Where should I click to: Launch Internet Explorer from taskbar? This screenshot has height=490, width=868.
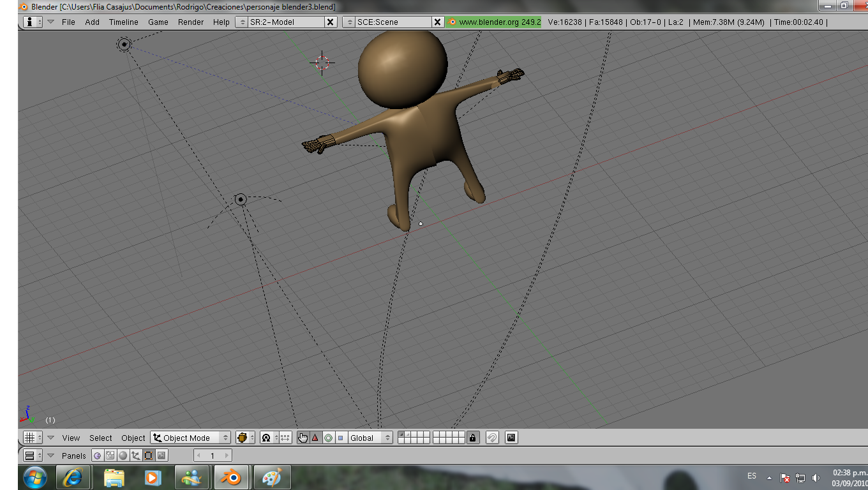[x=73, y=477]
